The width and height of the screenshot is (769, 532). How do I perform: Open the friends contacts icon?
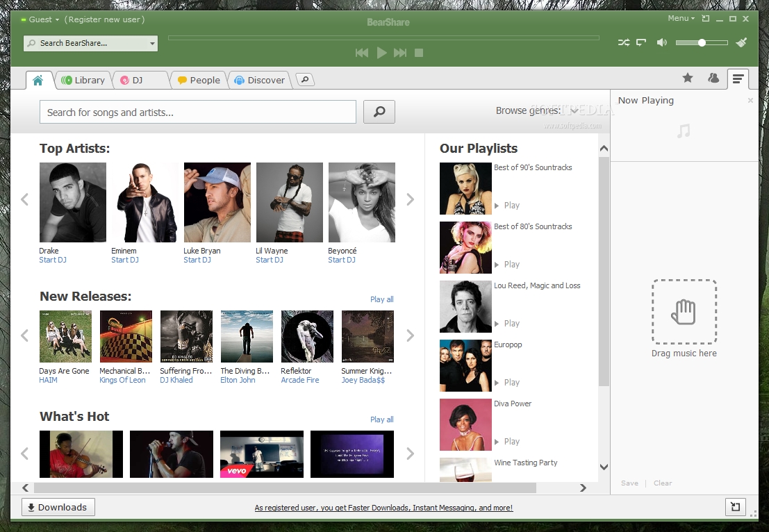pyautogui.click(x=713, y=78)
